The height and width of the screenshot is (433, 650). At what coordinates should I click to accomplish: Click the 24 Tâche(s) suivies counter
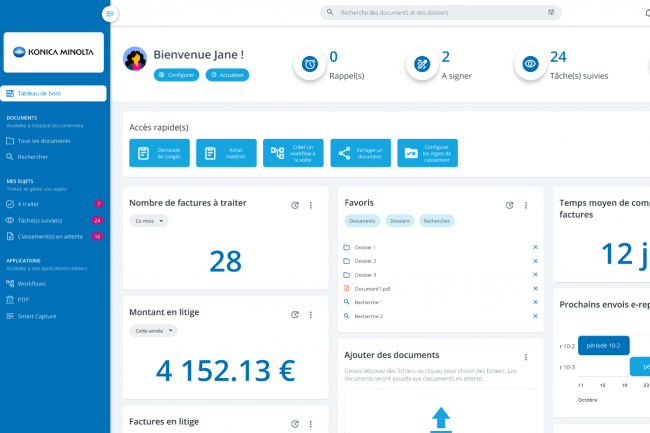[558, 57]
